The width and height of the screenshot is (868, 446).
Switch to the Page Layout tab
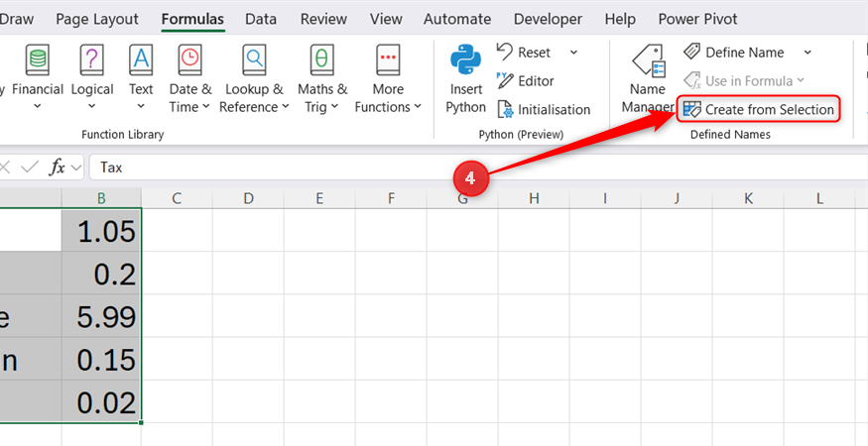(x=97, y=19)
